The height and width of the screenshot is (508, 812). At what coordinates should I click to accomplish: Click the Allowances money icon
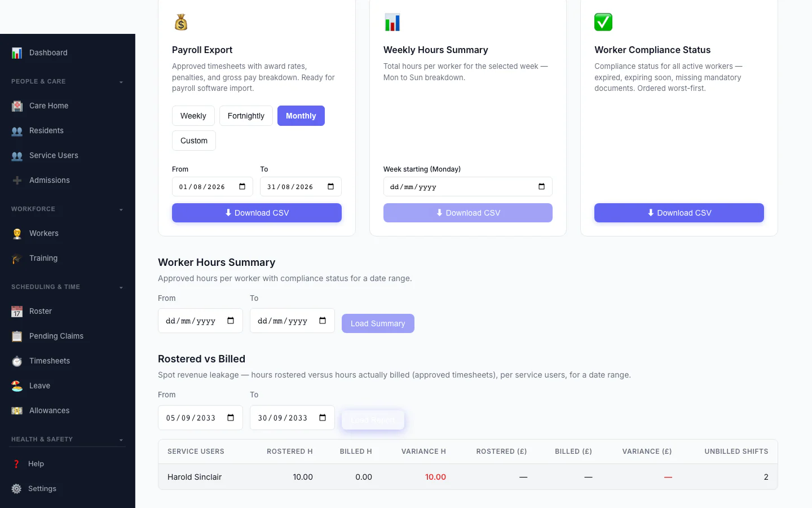[x=17, y=411]
